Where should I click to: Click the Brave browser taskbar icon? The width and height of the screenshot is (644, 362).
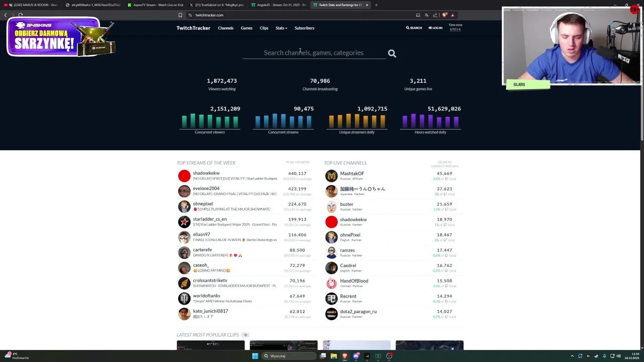pyautogui.click(x=345, y=356)
